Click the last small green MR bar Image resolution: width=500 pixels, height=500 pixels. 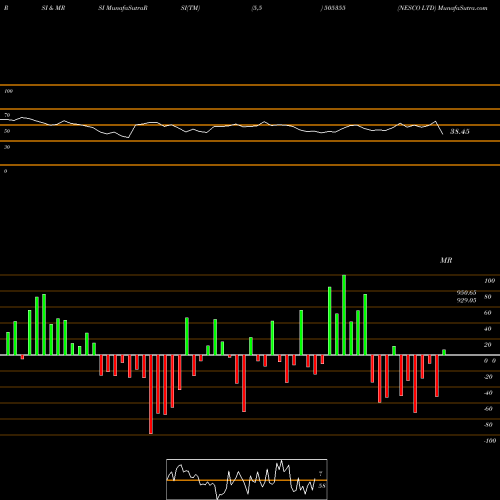(x=444, y=352)
